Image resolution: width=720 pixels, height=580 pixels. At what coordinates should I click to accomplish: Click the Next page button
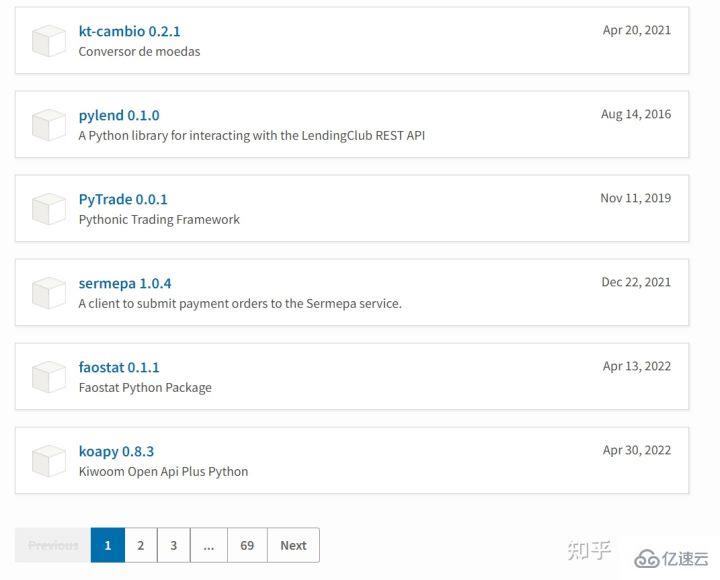pos(293,545)
